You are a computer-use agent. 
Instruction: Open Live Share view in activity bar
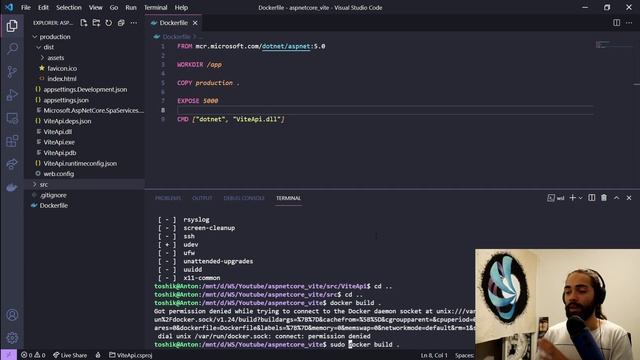coord(12,164)
